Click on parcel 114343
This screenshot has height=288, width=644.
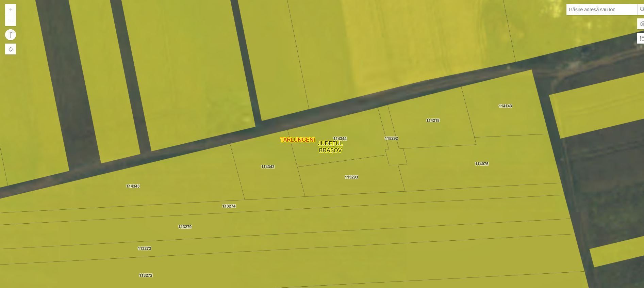(133, 186)
